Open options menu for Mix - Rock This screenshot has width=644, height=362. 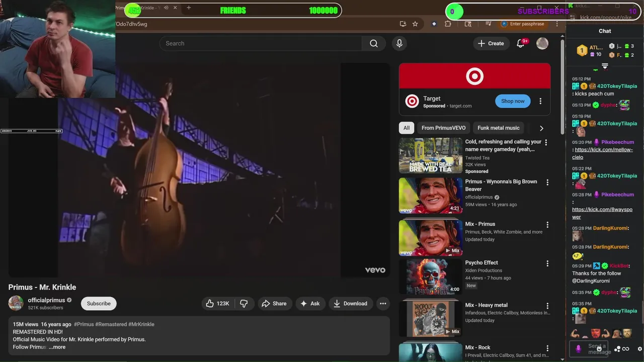[x=547, y=348]
